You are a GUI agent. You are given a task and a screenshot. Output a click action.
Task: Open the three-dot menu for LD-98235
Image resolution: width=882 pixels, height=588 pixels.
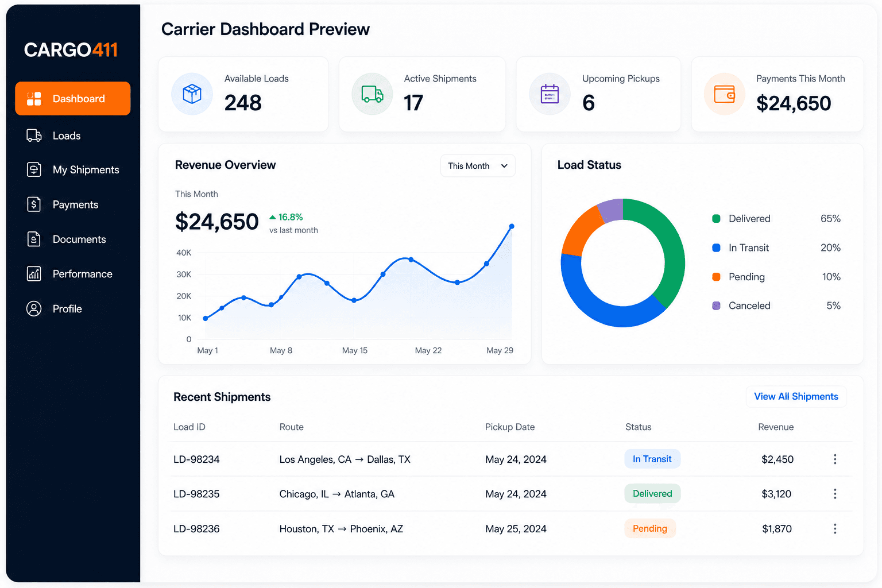tap(835, 494)
